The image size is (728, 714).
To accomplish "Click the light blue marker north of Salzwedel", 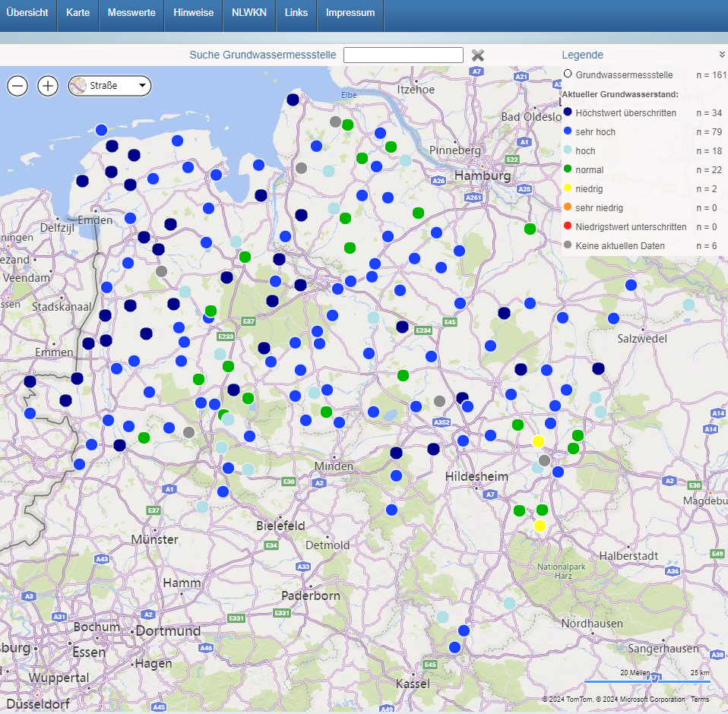I will pos(688,305).
